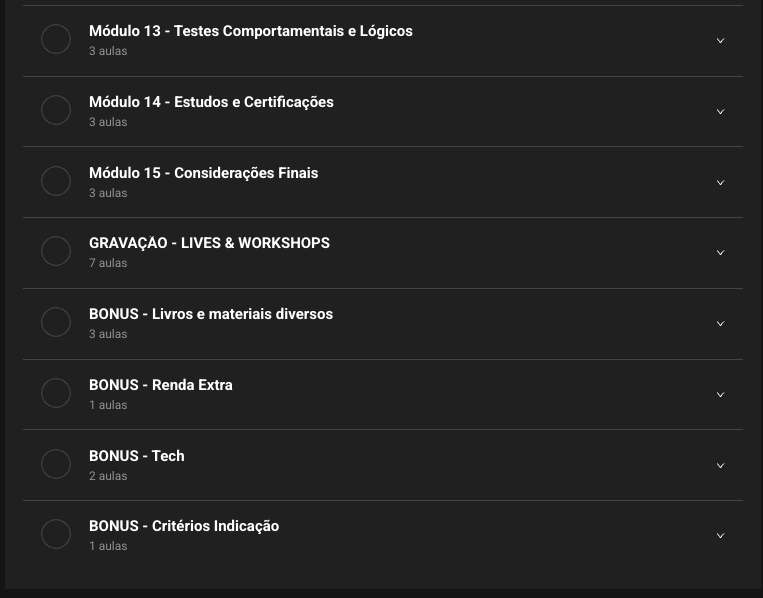Image resolution: width=763 pixels, height=598 pixels.
Task: Expand BONUS - Renda Extra chevron
Action: pos(720,395)
